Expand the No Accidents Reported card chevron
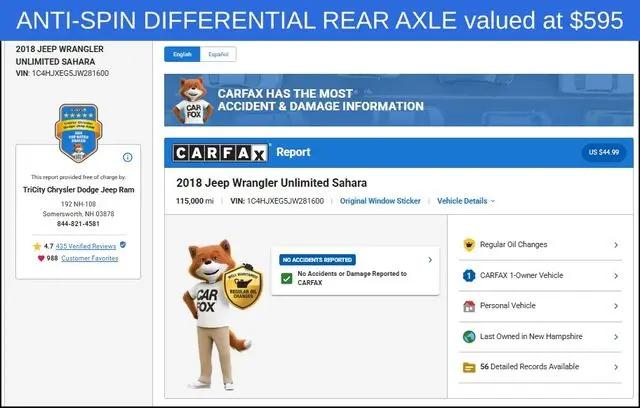The image size is (640, 408). coord(430,260)
